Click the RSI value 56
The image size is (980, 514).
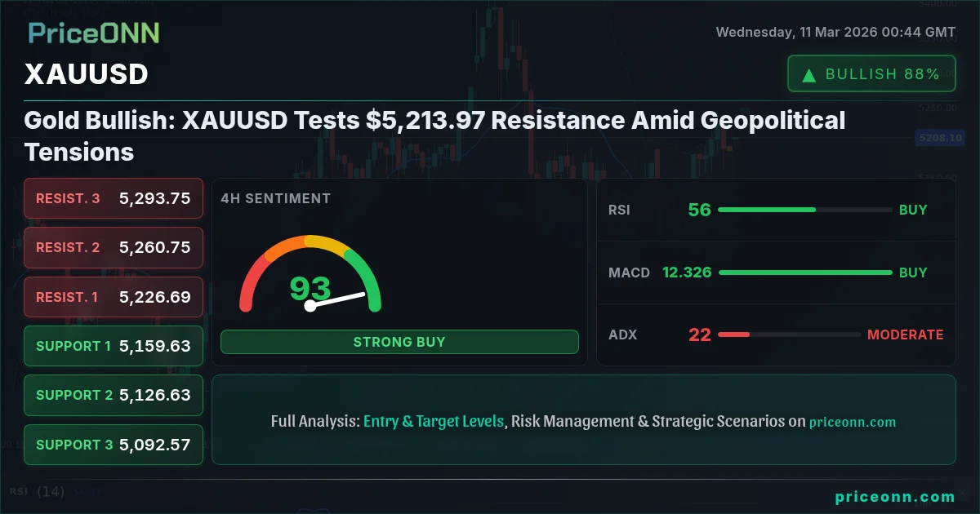[700, 210]
